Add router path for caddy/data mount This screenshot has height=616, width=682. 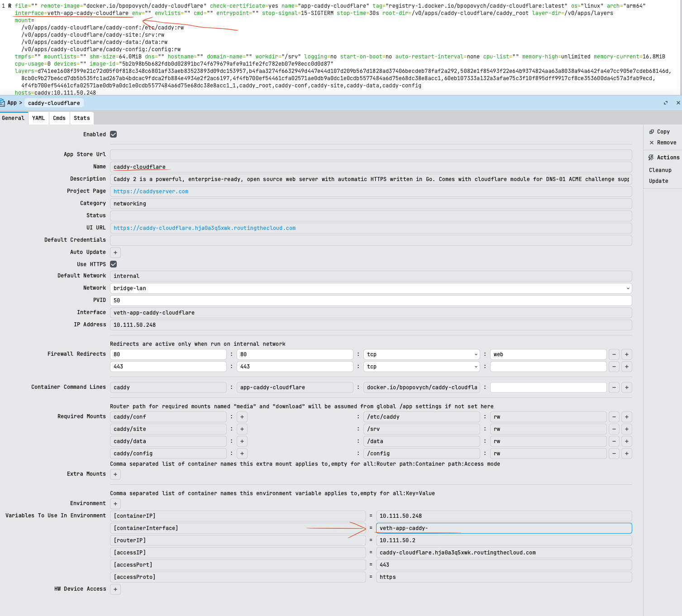(x=242, y=441)
